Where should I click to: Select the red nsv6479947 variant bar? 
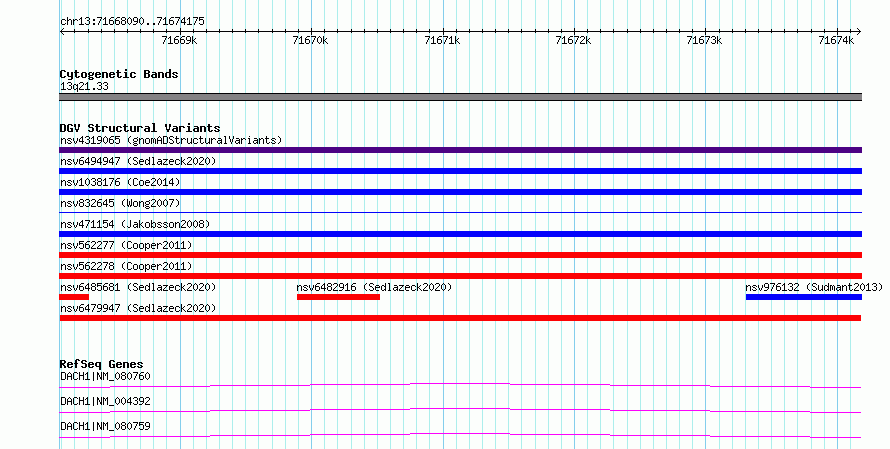[x=460, y=318]
